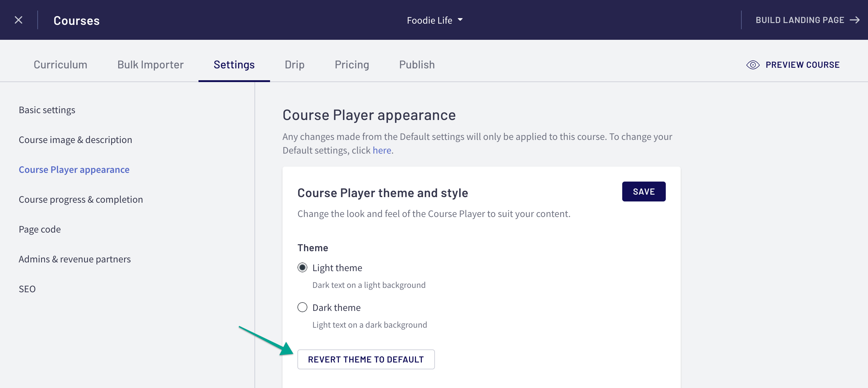Select Course Player appearance in sidebar
The image size is (868, 388).
click(x=74, y=169)
